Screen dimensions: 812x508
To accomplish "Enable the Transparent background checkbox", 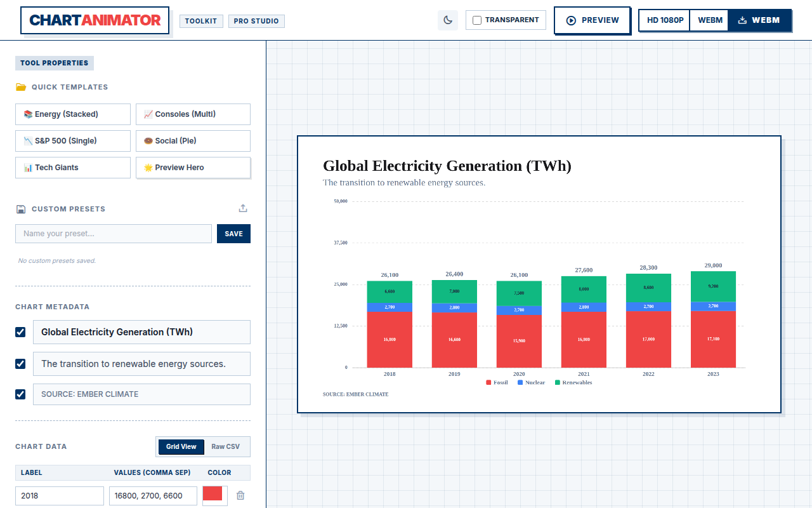I will pyautogui.click(x=477, y=20).
